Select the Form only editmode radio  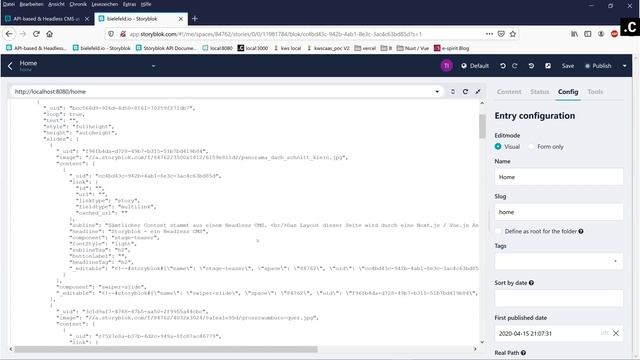(x=531, y=146)
